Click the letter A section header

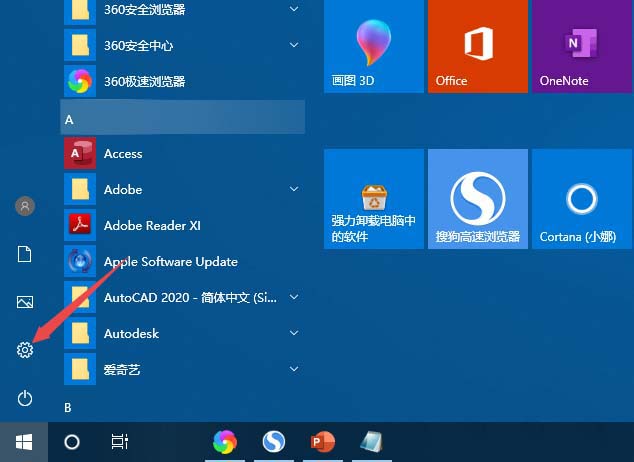[182, 117]
